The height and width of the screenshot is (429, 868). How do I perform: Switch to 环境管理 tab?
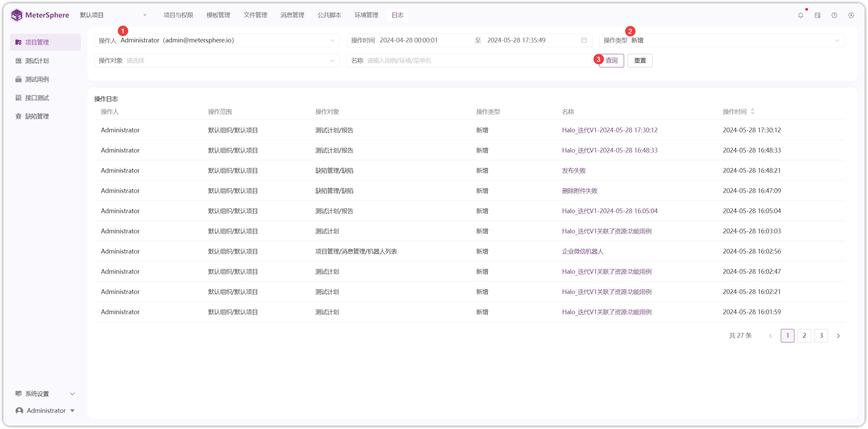(366, 15)
